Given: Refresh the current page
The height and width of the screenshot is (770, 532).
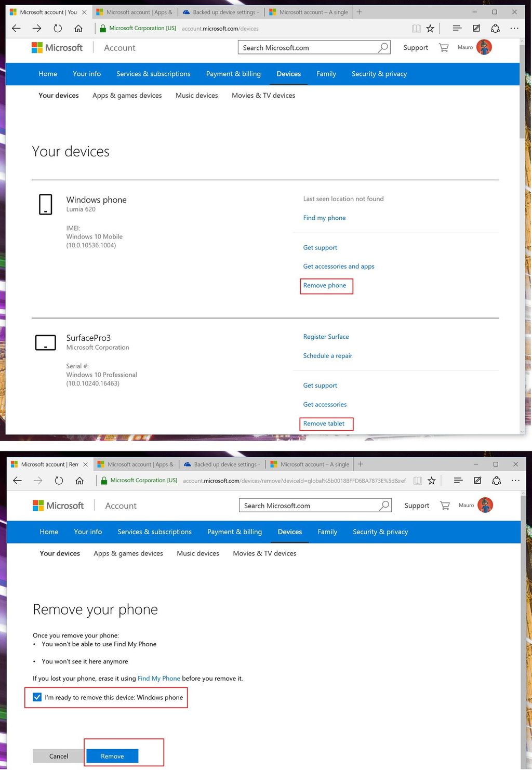Looking at the screenshot, I should (x=57, y=29).
